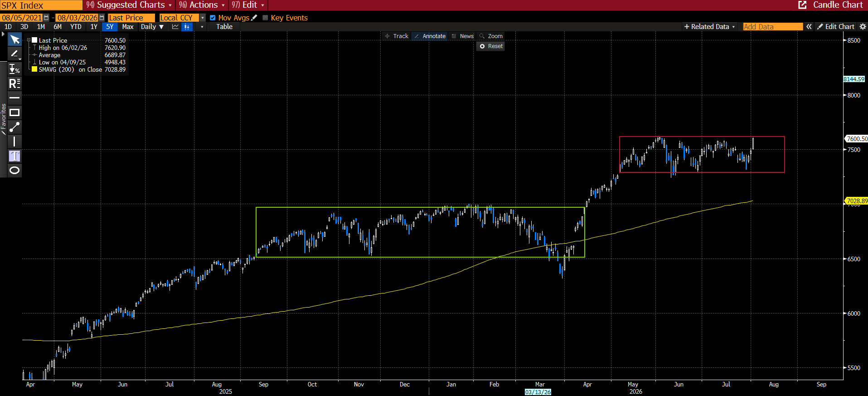Select the 5Y time range
868x396 pixels.
click(110, 27)
